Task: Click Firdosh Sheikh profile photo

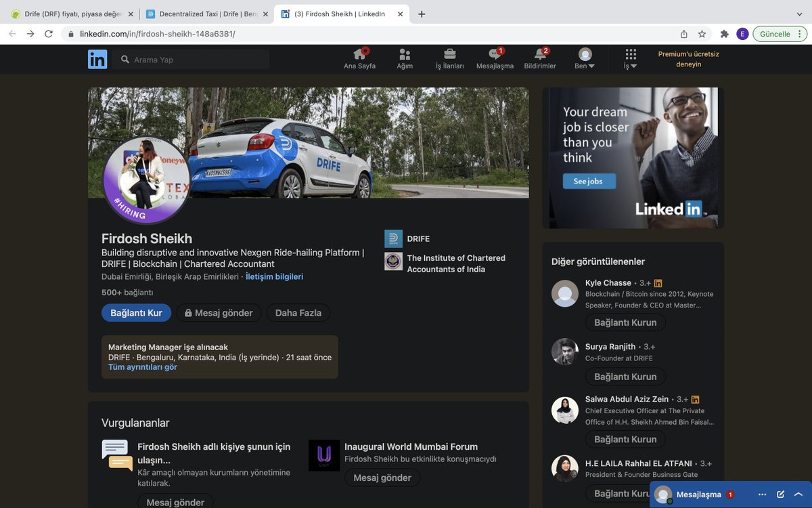Action: point(146,179)
